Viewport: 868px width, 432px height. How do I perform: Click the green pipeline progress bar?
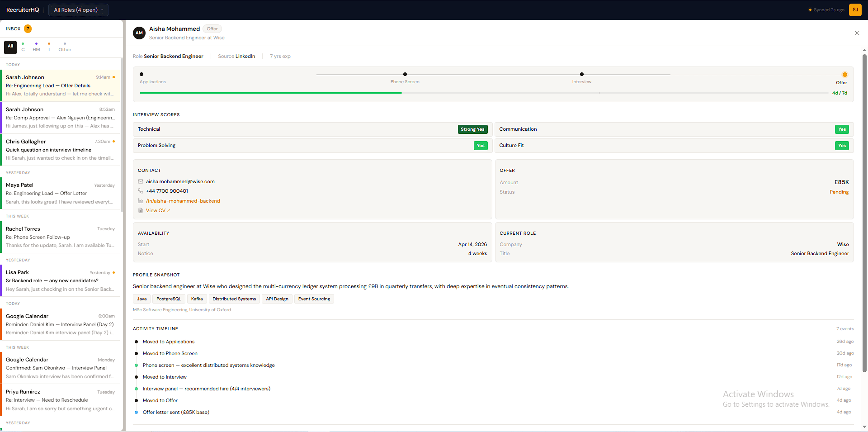271,93
